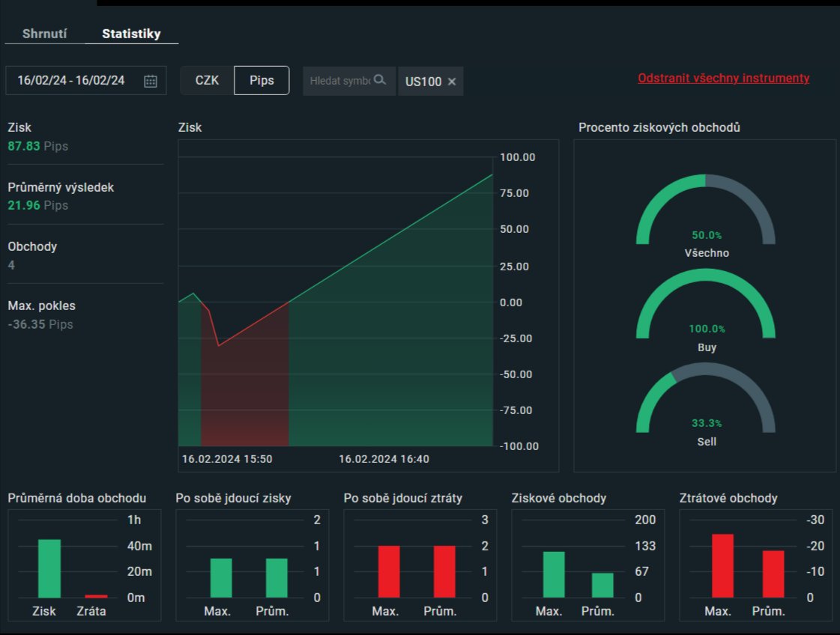Click Prům. bar in Ziskové obchody
Image resolution: width=840 pixels, height=635 pixels.
pyautogui.click(x=602, y=586)
